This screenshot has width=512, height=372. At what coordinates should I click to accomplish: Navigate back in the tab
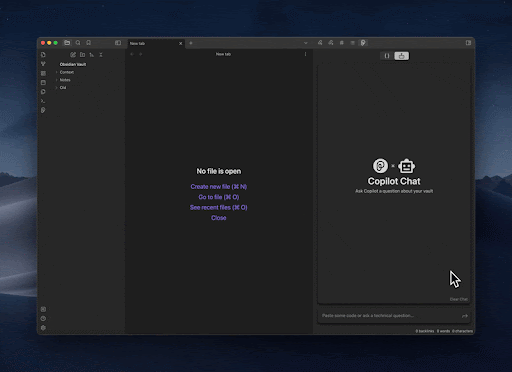tap(132, 54)
